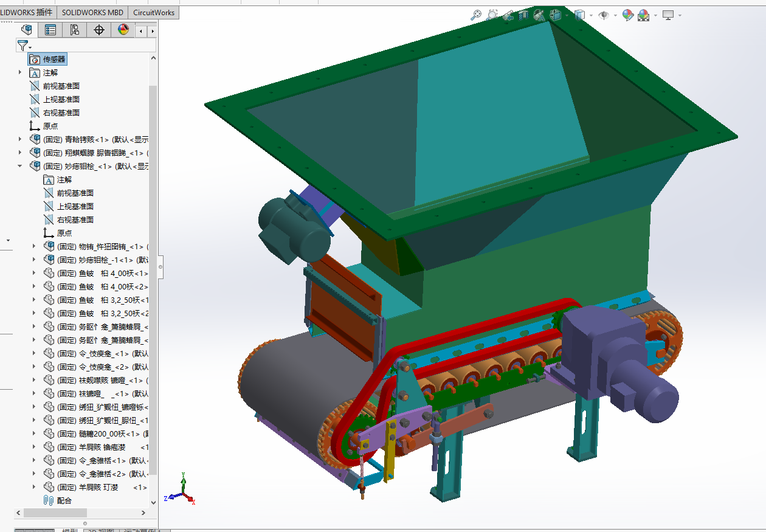Screen dimensions: 766x532
Task: Toggle the Section View tool
Action: (x=523, y=15)
